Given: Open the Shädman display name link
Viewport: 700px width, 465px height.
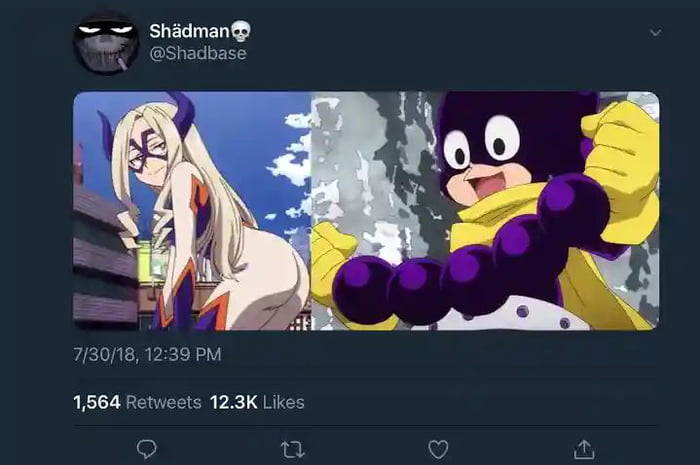Looking at the screenshot, I should [x=189, y=31].
